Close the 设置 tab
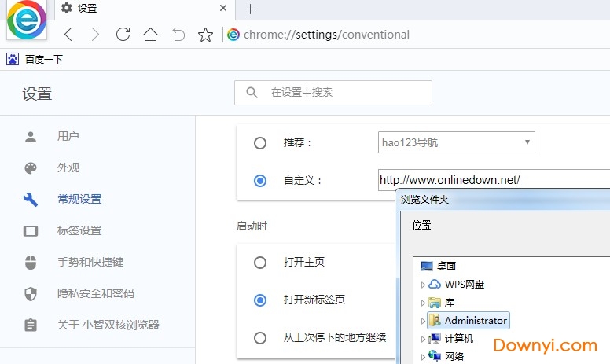This screenshot has width=610, height=364. coord(223,9)
